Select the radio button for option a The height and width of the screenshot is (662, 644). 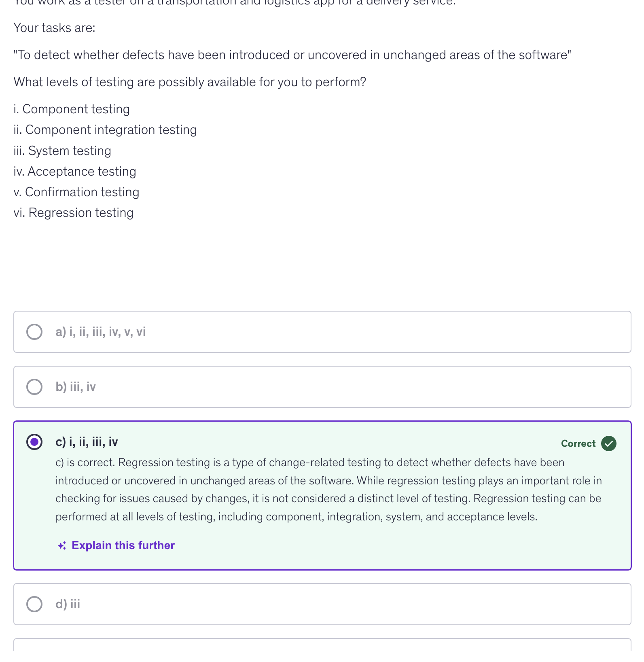click(x=34, y=332)
